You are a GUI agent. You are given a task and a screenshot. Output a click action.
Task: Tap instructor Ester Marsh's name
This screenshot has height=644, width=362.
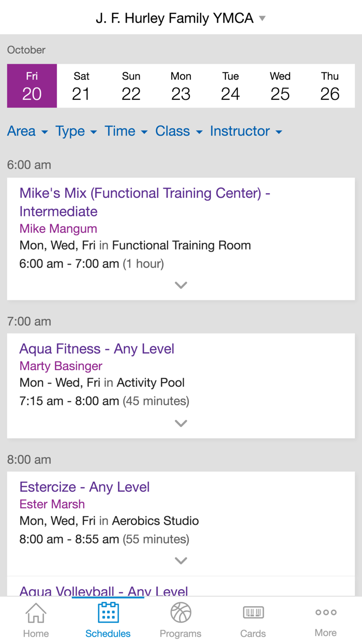pyautogui.click(x=52, y=504)
